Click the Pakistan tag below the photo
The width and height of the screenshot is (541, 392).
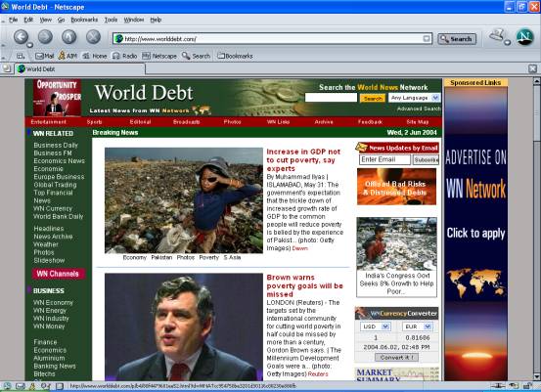161,257
